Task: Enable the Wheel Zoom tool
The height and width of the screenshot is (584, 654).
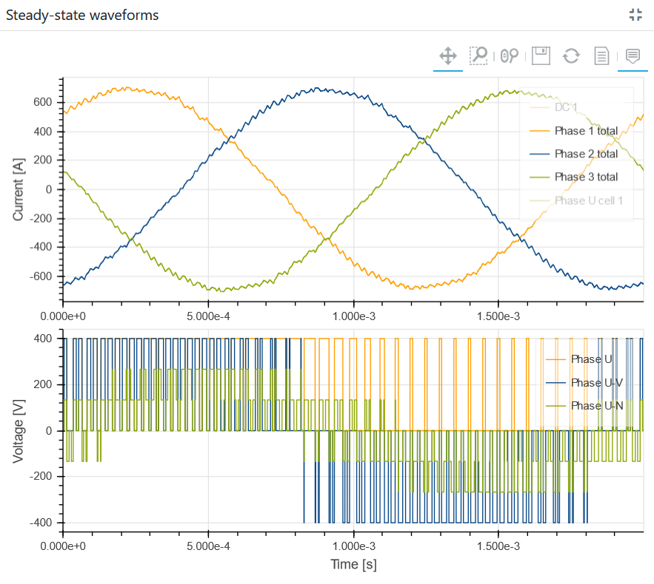Action: pyautogui.click(x=510, y=55)
